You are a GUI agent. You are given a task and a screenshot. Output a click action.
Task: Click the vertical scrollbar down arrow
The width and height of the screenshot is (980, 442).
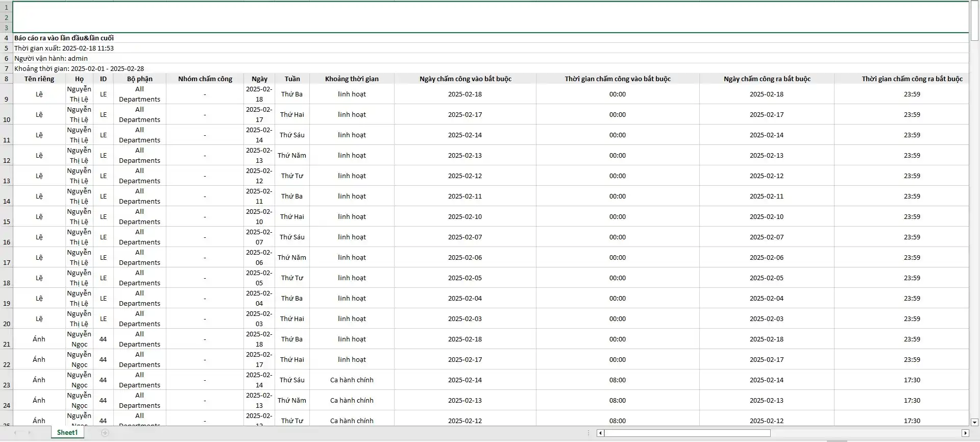(x=974, y=422)
